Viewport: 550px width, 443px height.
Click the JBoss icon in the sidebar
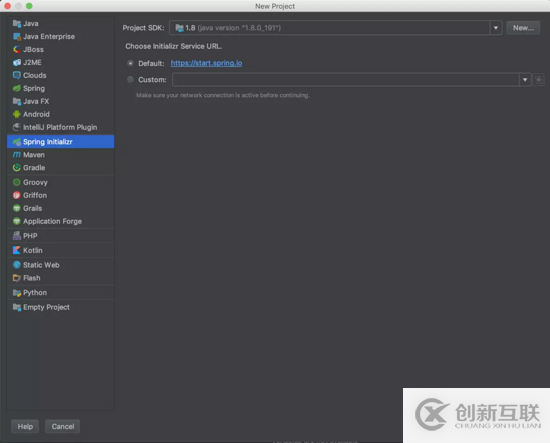[16, 49]
